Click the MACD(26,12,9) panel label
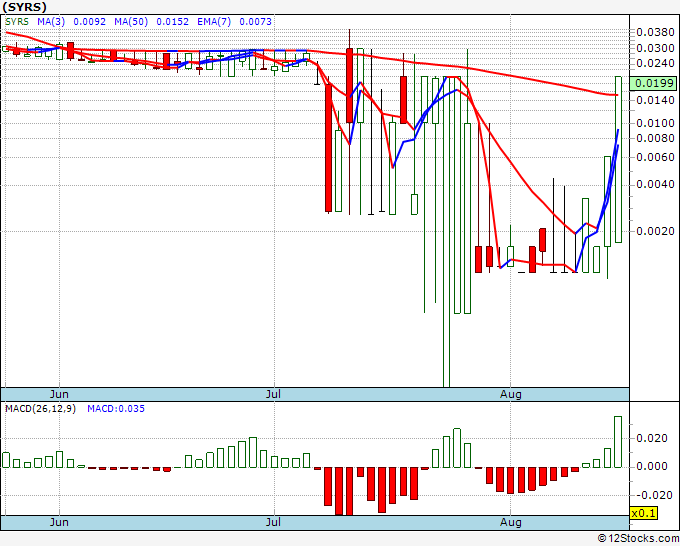Screen dimensions: 680x546 pyautogui.click(x=40, y=409)
